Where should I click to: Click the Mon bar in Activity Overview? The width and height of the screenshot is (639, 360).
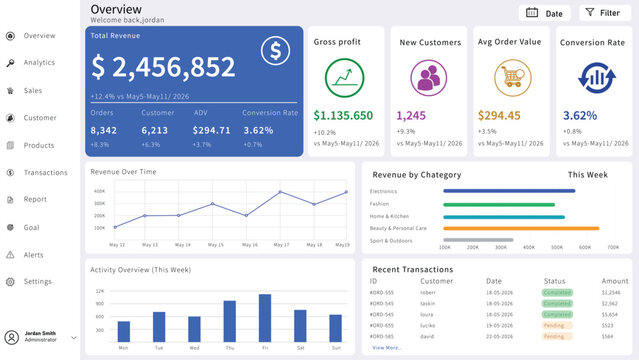(x=124, y=331)
